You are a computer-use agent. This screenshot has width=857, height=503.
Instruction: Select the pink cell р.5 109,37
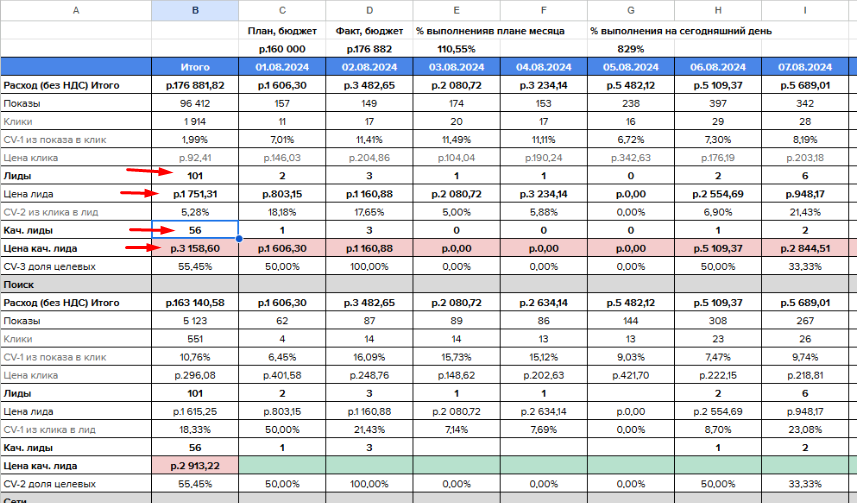click(x=718, y=248)
